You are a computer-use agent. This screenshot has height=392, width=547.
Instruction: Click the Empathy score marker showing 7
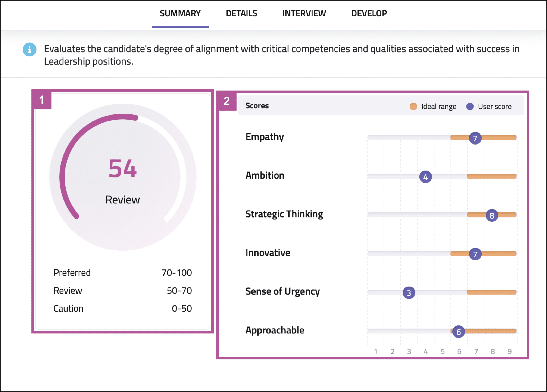click(x=475, y=138)
